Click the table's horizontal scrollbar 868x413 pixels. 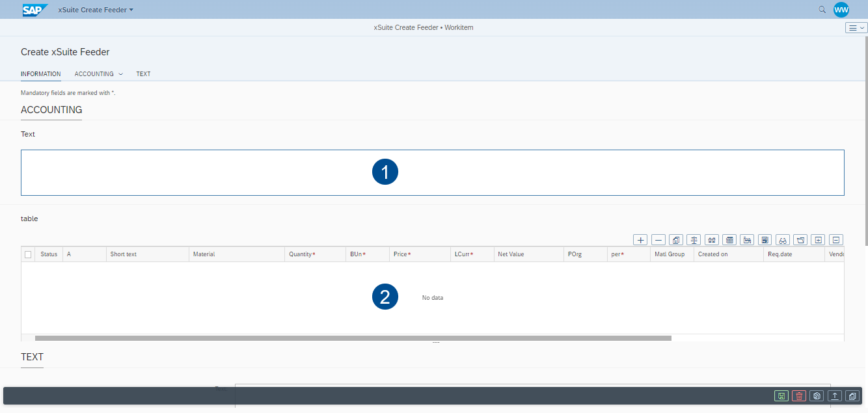pyautogui.click(x=353, y=338)
